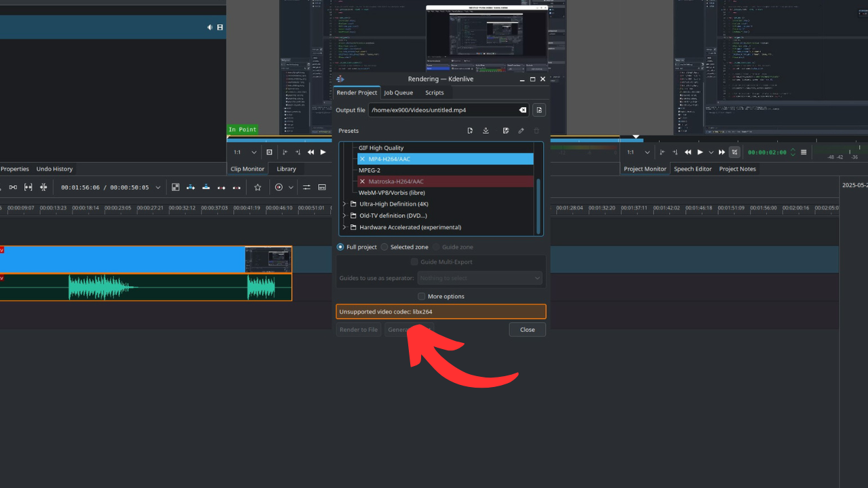The width and height of the screenshot is (868, 488).
Task: Click the browse output file icon
Action: point(539,110)
